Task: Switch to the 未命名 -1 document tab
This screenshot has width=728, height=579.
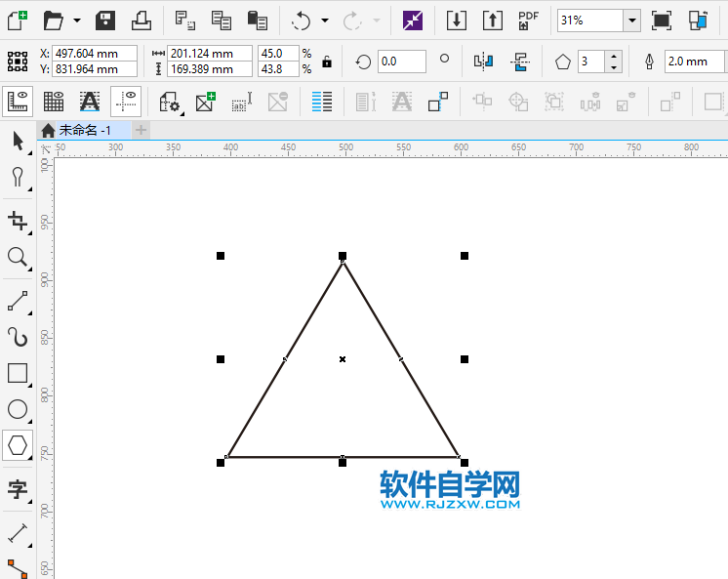Action: [83, 130]
